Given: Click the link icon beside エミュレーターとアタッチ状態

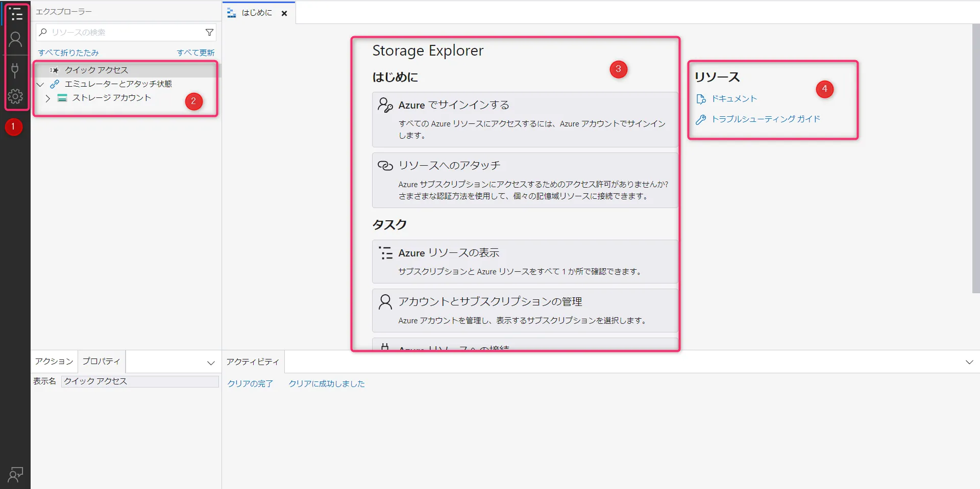Looking at the screenshot, I should point(55,84).
